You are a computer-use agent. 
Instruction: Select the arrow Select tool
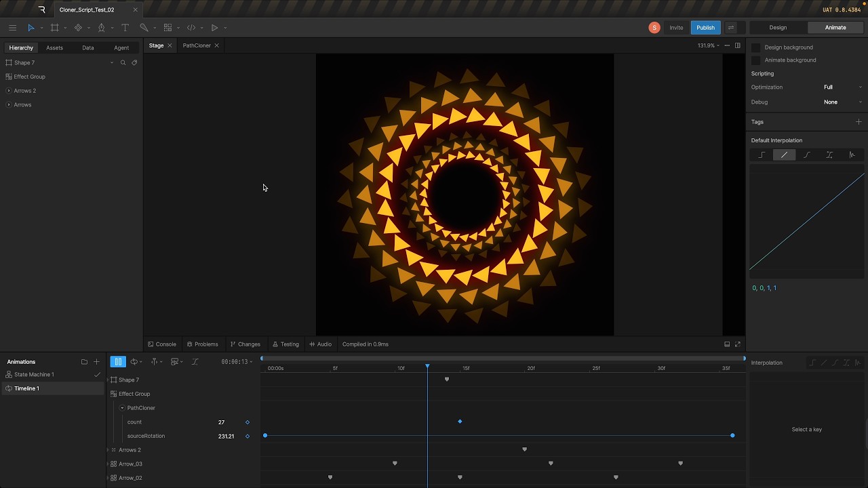[x=31, y=28]
